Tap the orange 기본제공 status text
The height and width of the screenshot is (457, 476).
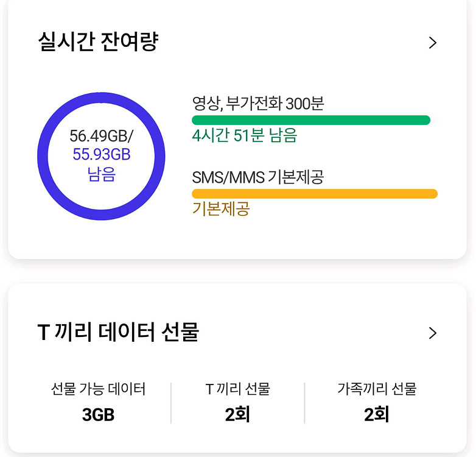click(220, 209)
